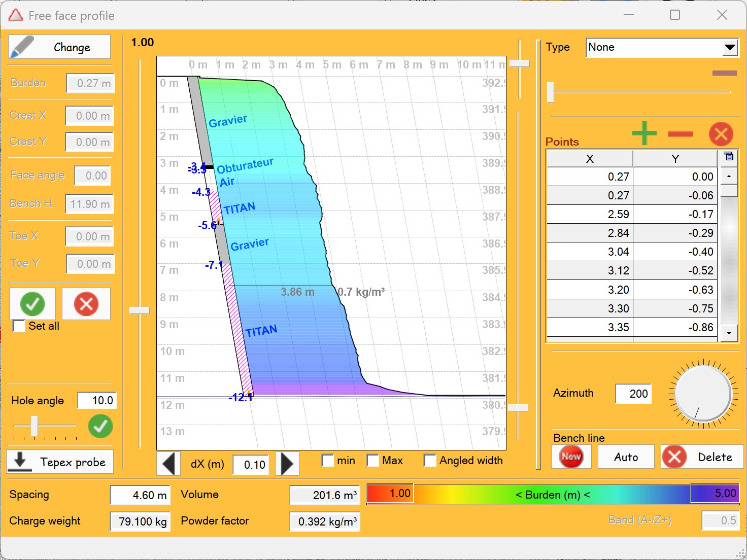747x560 pixels.
Task: Open the Type dropdown
Action: 730,47
